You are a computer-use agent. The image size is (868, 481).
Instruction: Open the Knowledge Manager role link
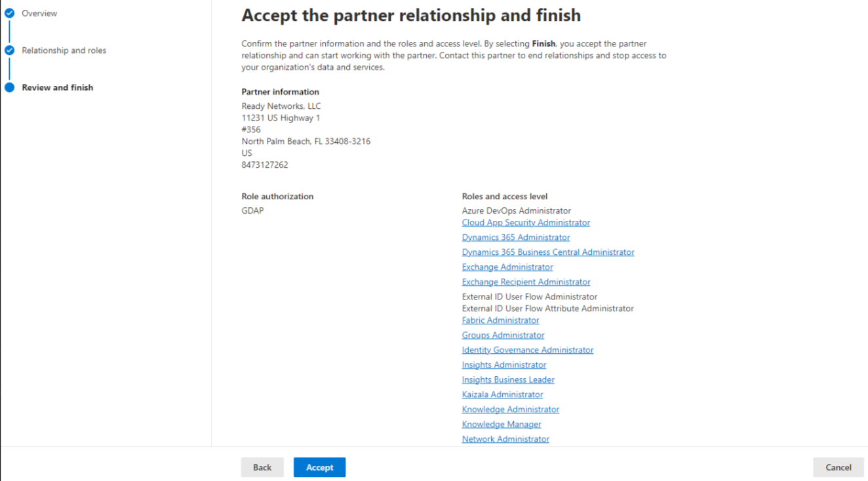pyautogui.click(x=502, y=425)
